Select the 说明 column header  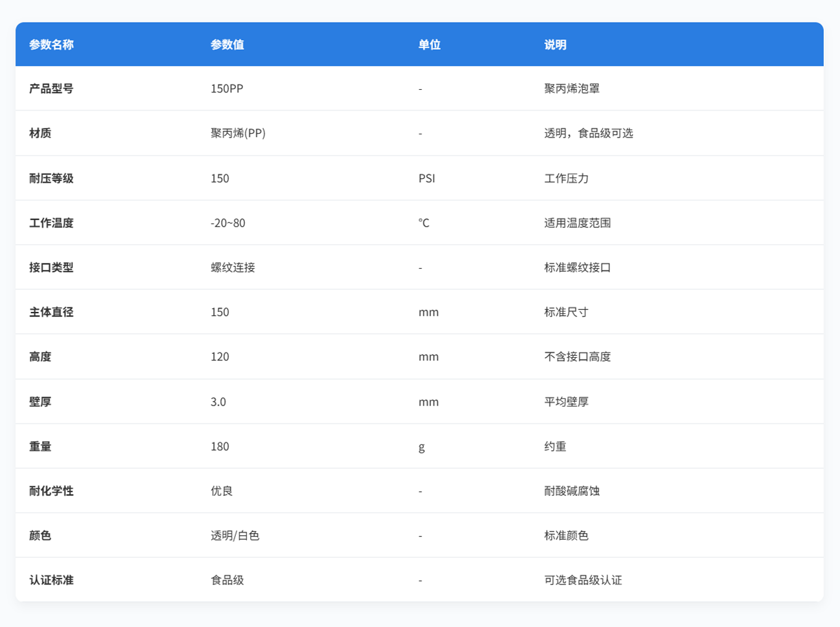pos(555,45)
